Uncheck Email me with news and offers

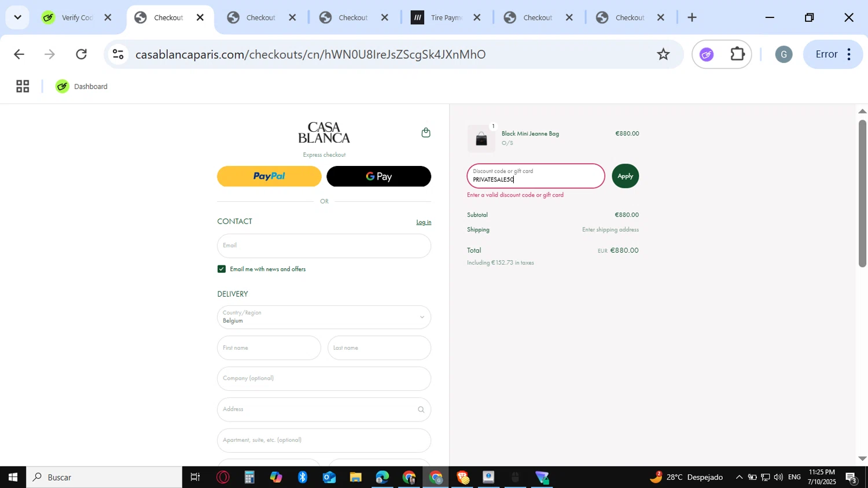click(x=222, y=269)
